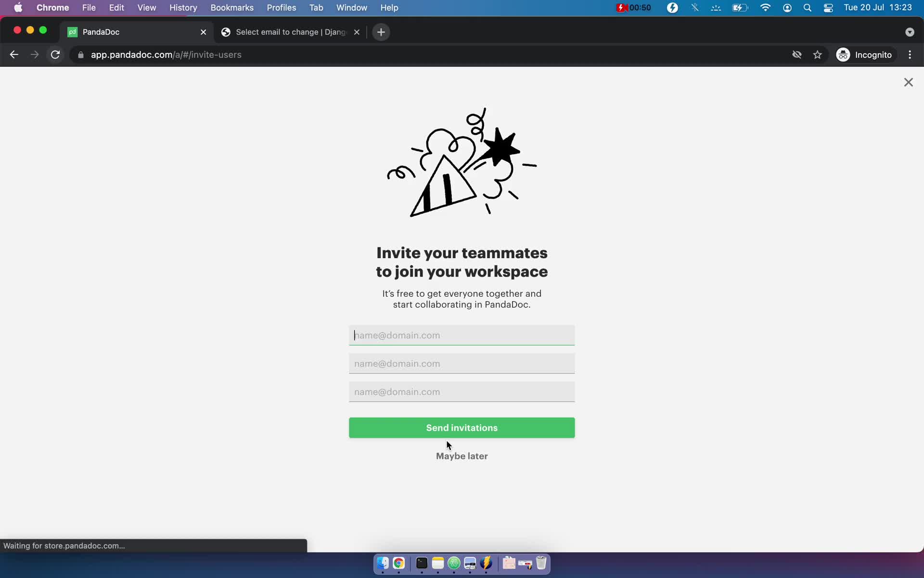Screen dimensions: 924x578
Task: Click the PandaDoc favicon in tab
Action: click(x=73, y=32)
